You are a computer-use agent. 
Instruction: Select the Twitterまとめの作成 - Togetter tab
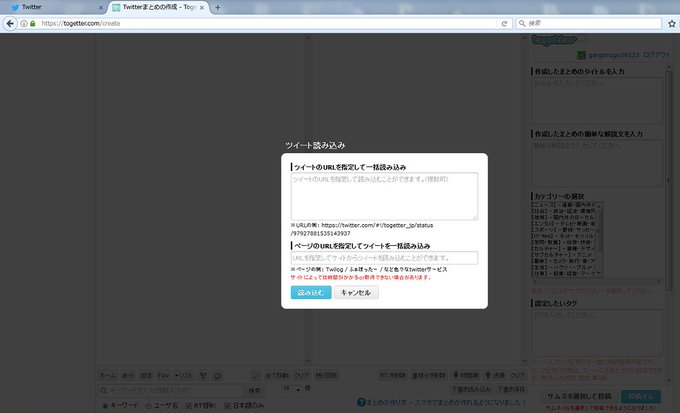158,7
